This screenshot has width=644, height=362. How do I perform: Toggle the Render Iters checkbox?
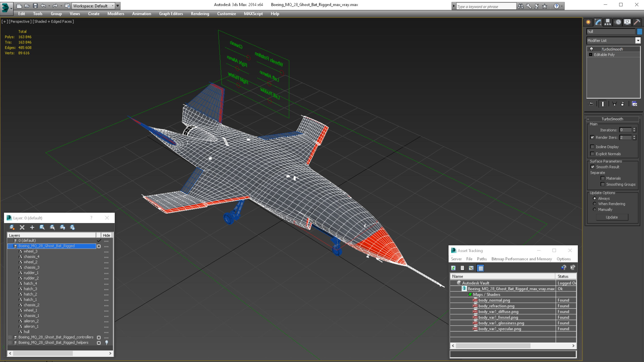[x=592, y=137]
